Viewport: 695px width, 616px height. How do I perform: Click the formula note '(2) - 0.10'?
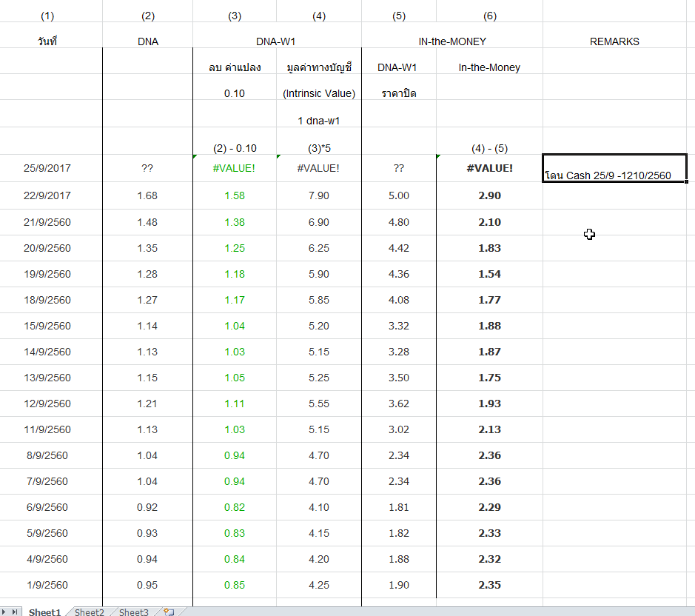coord(235,141)
